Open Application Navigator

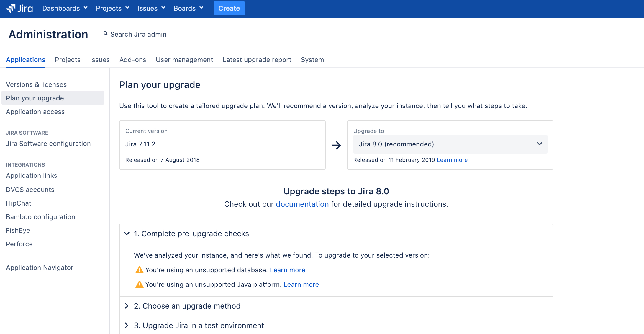pyautogui.click(x=40, y=268)
